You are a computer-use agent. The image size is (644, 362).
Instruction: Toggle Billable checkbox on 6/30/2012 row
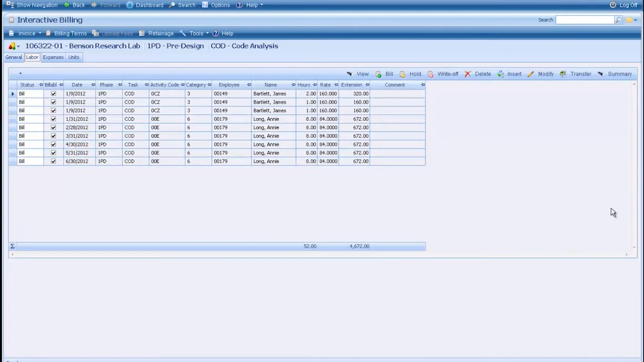pos(53,161)
